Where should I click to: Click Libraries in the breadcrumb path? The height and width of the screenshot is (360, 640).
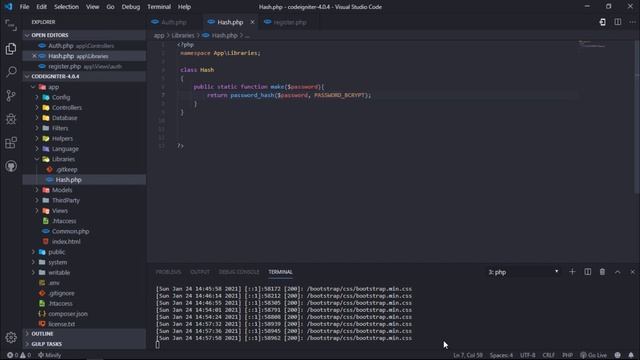tap(182, 36)
